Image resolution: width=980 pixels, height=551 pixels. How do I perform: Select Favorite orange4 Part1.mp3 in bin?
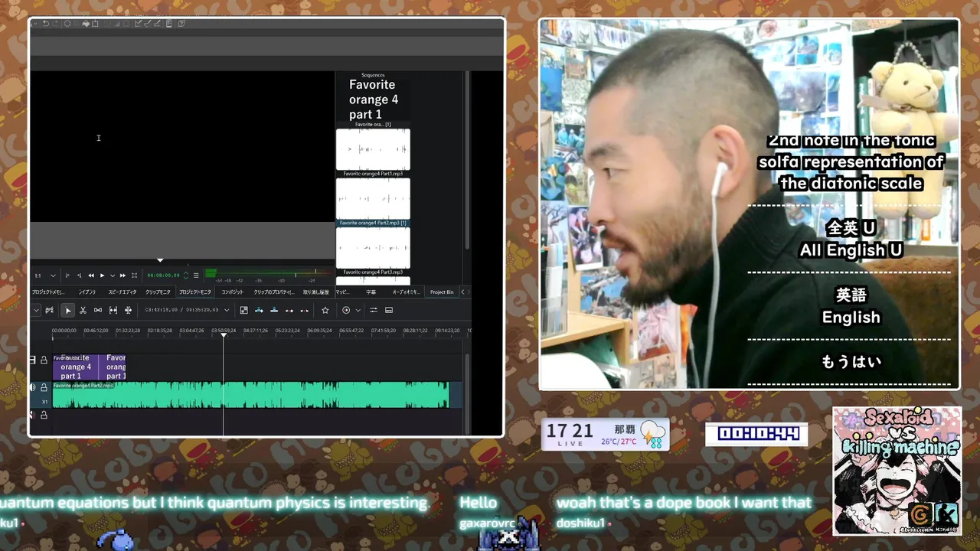click(373, 152)
